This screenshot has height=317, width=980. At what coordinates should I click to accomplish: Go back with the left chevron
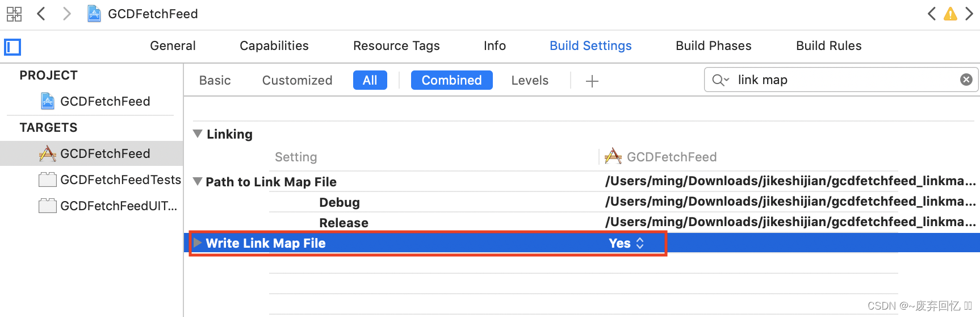41,14
